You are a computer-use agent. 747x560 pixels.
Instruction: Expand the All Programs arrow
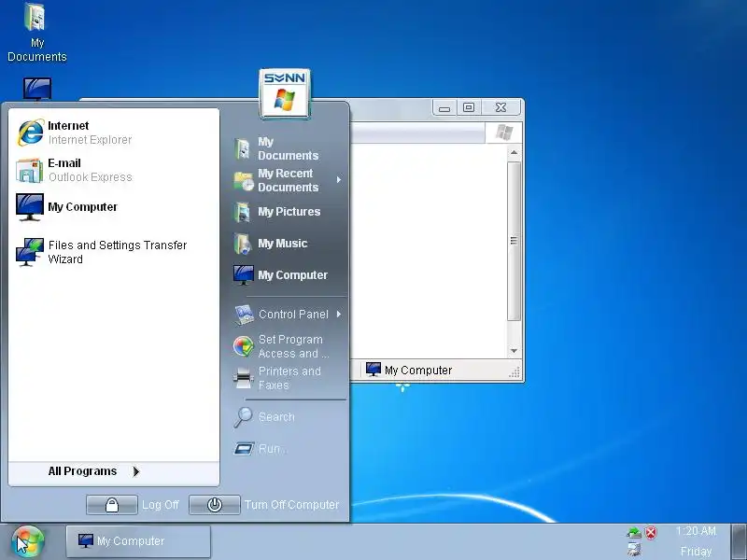(x=136, y=471)
